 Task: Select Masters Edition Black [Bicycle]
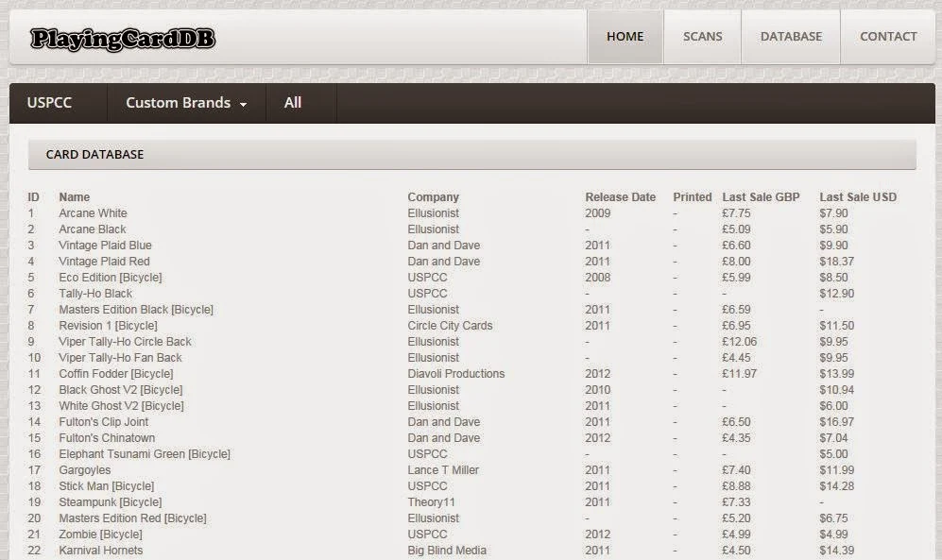136,310
